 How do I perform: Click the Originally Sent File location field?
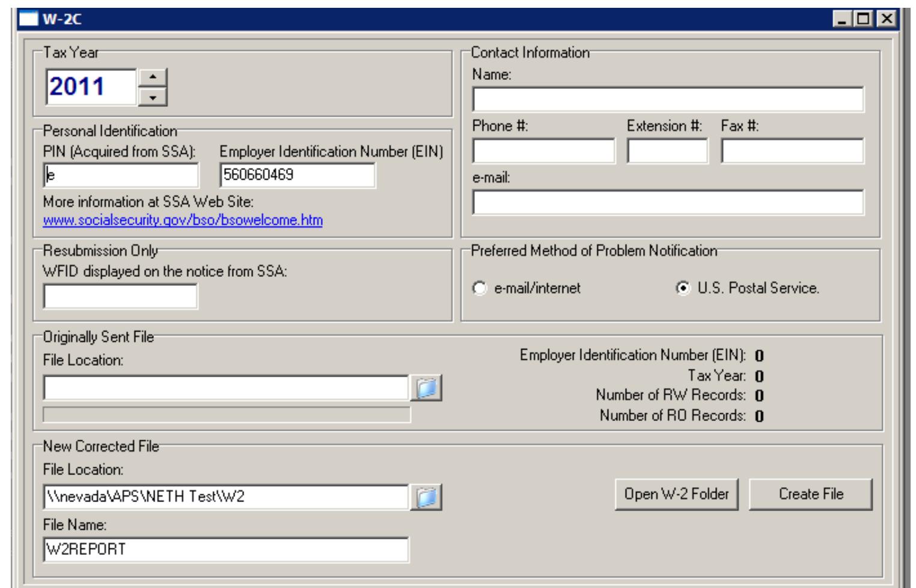226,388
